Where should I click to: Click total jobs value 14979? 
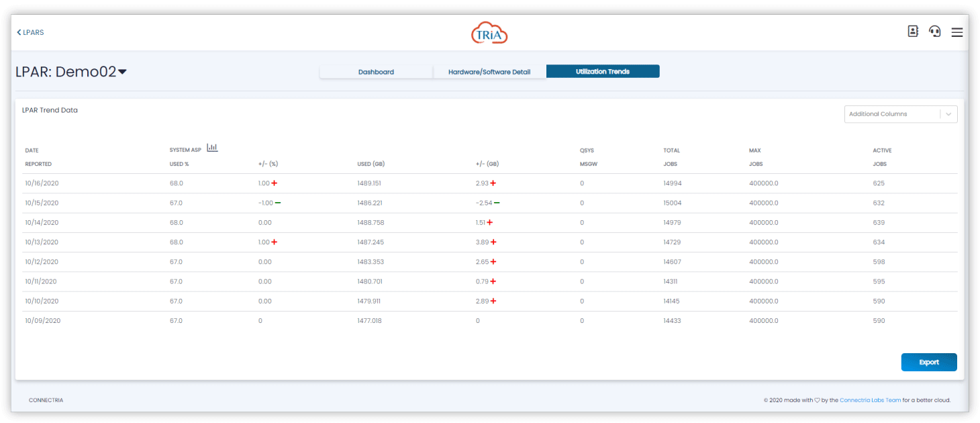point(672,222)
